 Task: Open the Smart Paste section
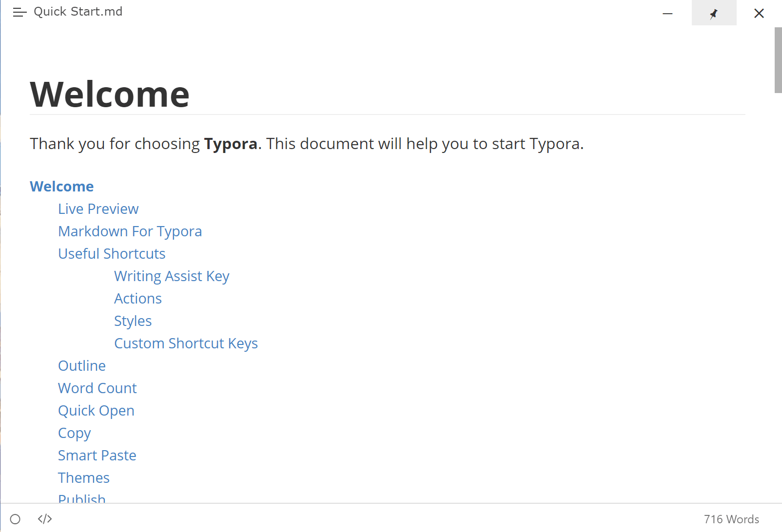97,455
